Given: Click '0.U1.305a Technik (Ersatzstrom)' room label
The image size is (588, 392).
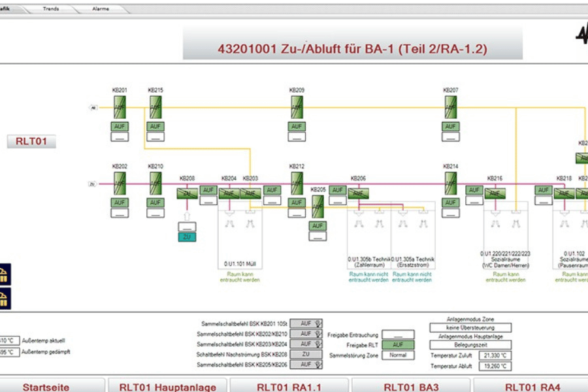Looking at the screenshot, I should [412, 262].
